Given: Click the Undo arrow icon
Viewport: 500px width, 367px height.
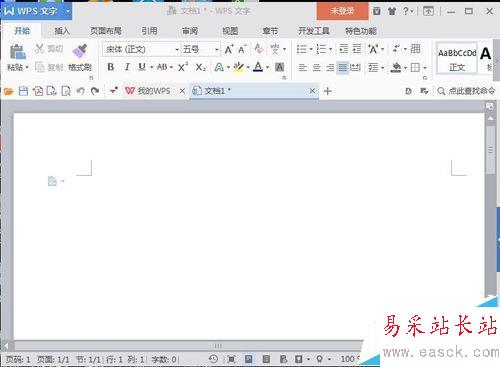Looking at the screenshot, I should click(80, 91).
